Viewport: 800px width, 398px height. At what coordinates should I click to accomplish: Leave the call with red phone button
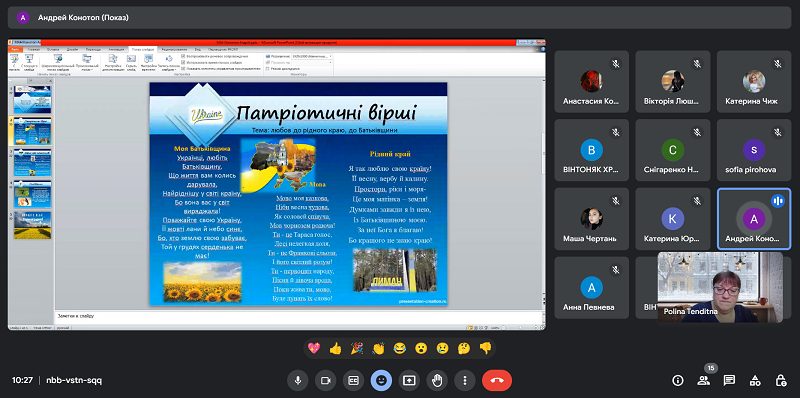(497, 380)
